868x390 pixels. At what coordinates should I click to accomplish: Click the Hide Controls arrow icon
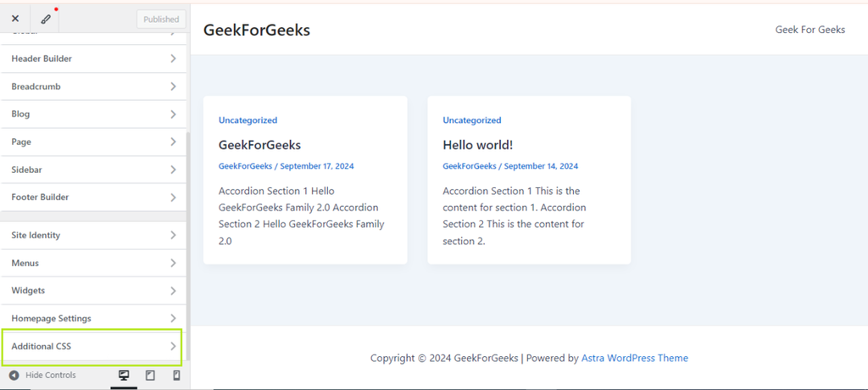click(x=14, y=376)
